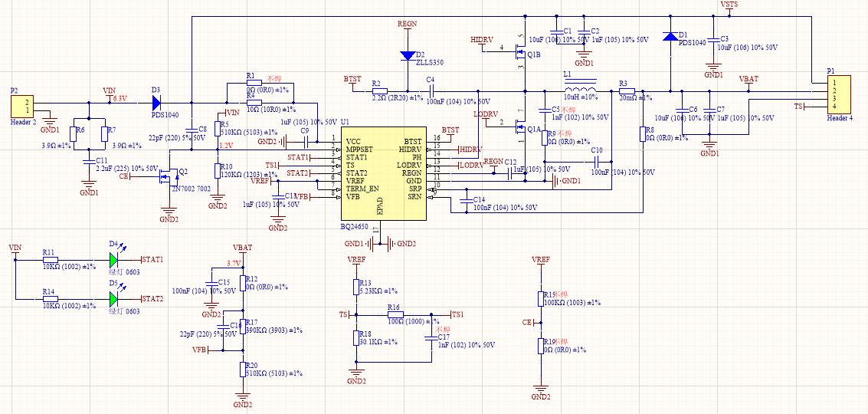Click the 30.1KΩ ±1% value text
The image size is (868, 414).
coord(379,341)
